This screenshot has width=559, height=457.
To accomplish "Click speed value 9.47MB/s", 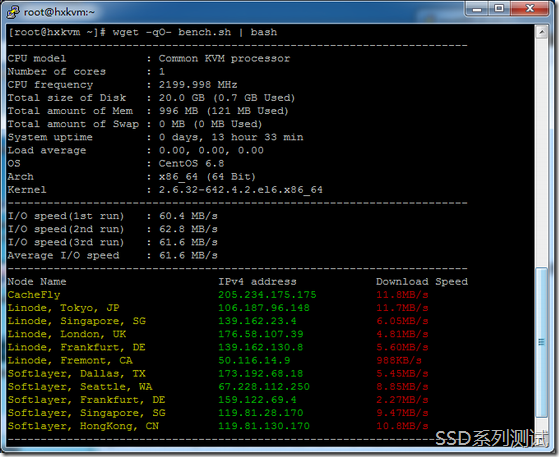I will point(402,413).
